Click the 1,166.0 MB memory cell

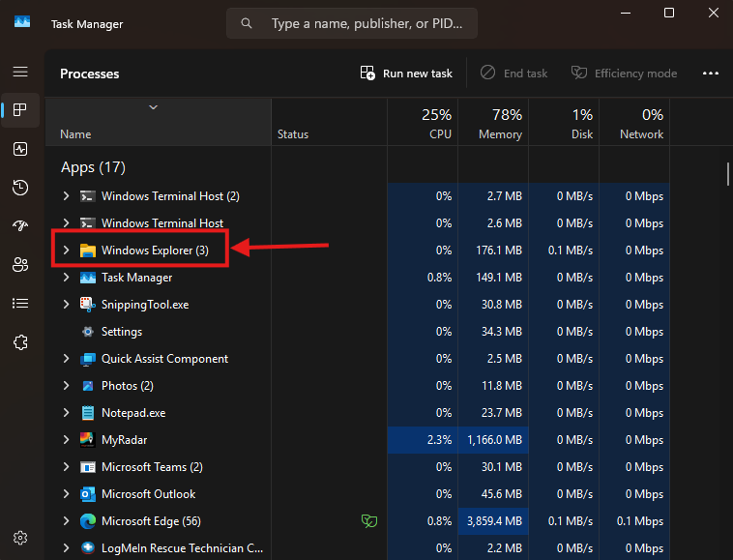(493, 440)
